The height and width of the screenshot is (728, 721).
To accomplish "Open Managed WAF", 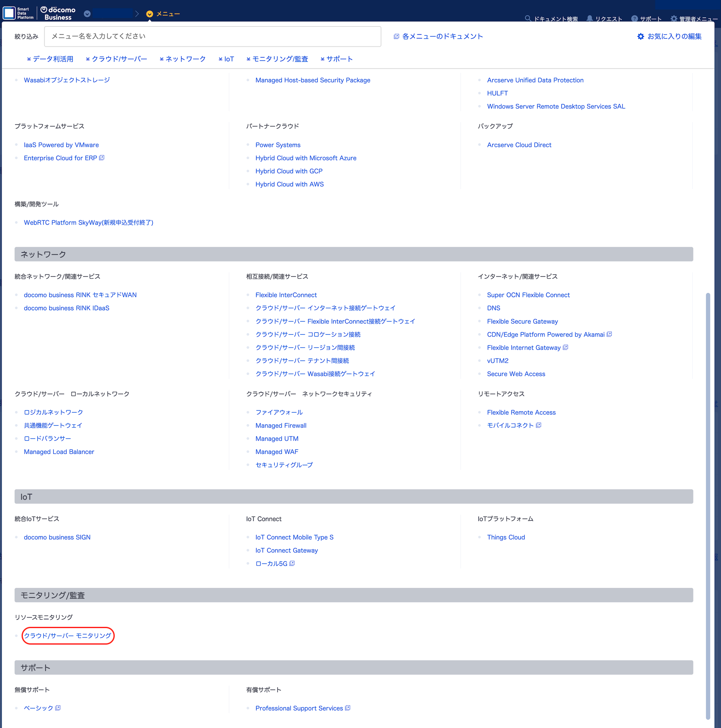I will [277, 452].
